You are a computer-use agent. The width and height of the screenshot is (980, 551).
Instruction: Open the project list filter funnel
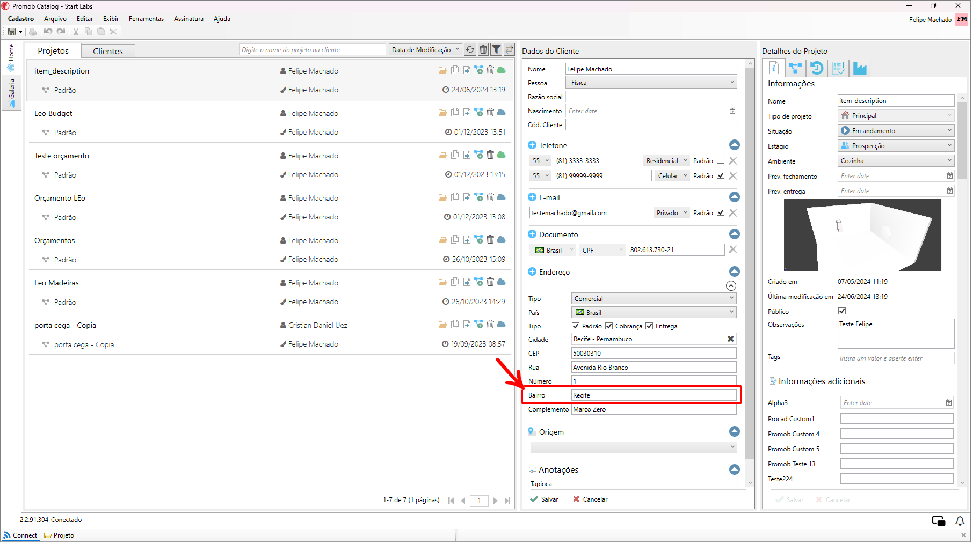click(497, 50)
